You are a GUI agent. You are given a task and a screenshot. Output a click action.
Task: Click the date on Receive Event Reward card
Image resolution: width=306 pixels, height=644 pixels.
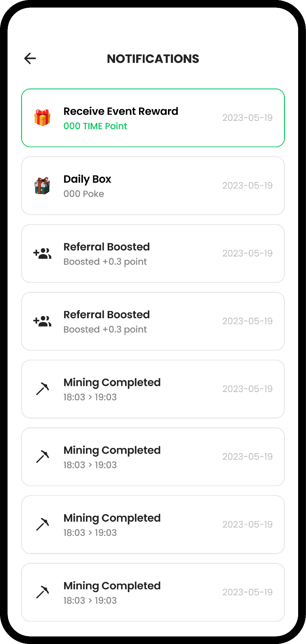coord(248,118)
